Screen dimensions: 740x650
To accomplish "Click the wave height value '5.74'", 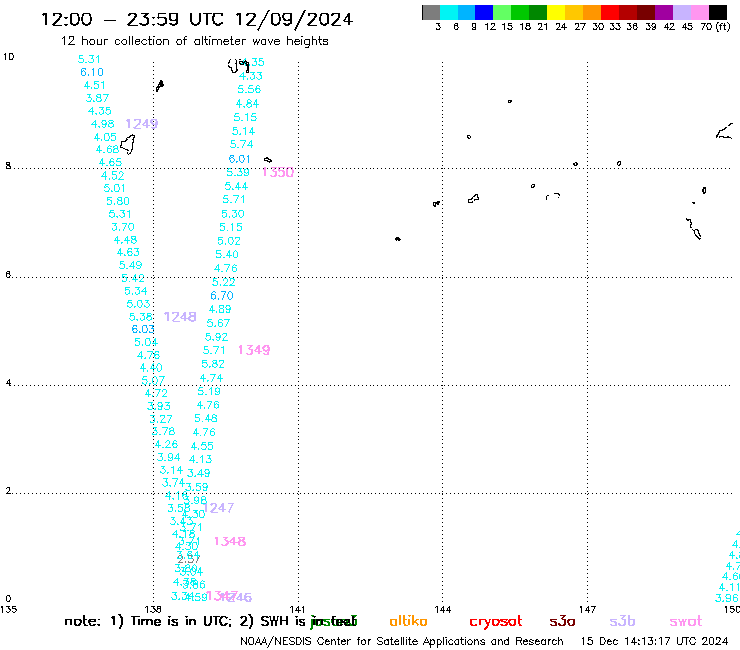I will click(242, 144).
